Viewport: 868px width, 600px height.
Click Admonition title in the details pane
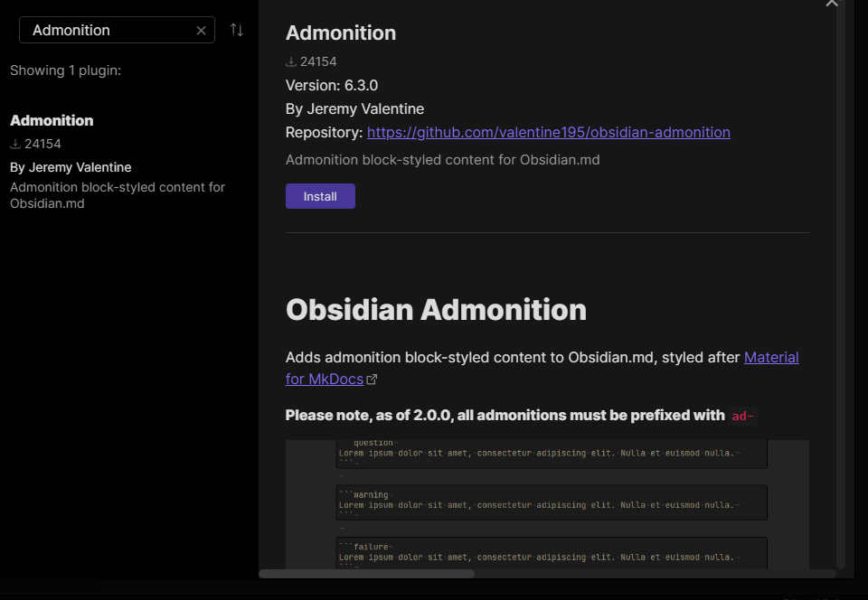(x=341, y=33)
